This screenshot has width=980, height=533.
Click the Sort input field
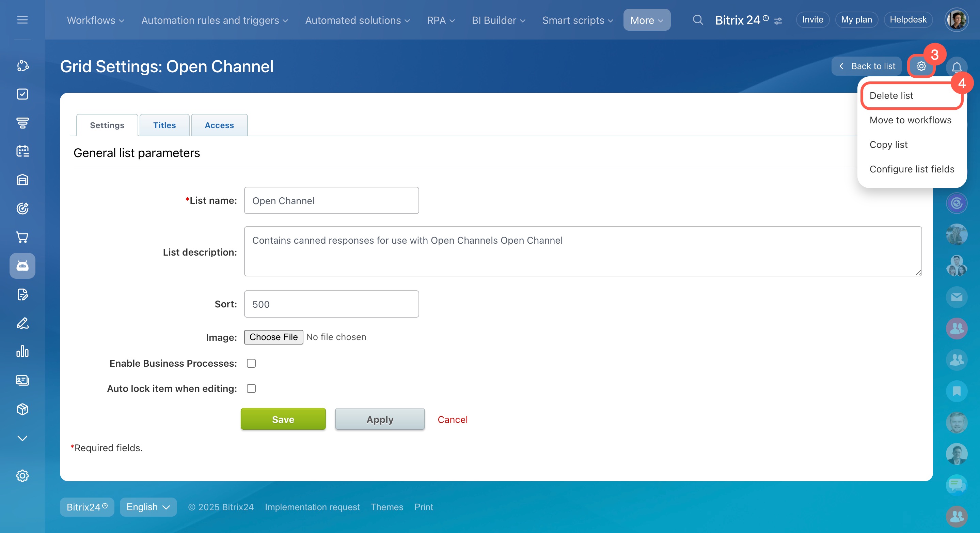[331, 304]
